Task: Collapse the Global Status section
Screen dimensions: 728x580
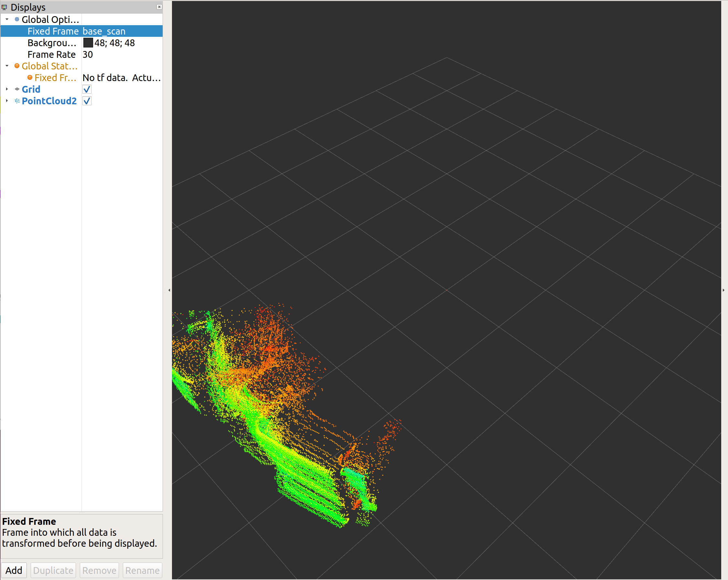Action: pos(7,66)
